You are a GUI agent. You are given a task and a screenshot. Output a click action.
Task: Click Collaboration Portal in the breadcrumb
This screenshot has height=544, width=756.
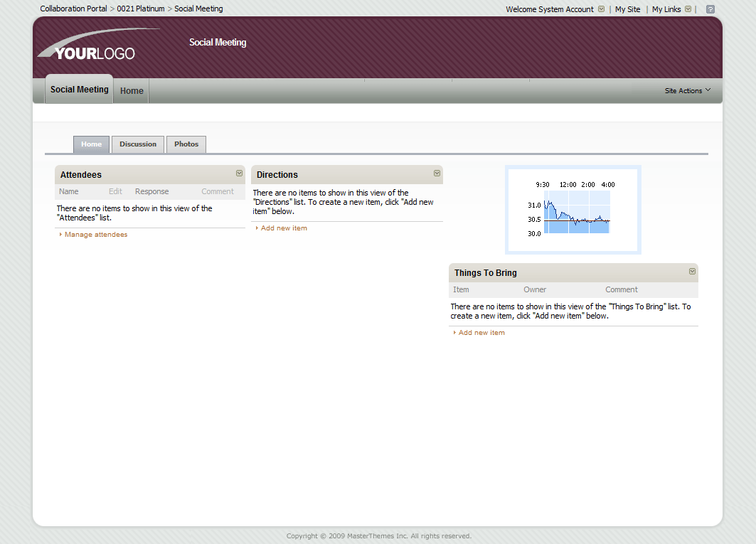[x=73, y=9]
